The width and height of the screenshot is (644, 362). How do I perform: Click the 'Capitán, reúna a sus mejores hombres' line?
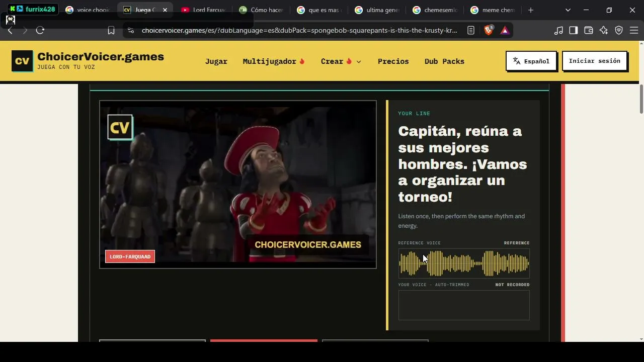click(x=462, y=164)
